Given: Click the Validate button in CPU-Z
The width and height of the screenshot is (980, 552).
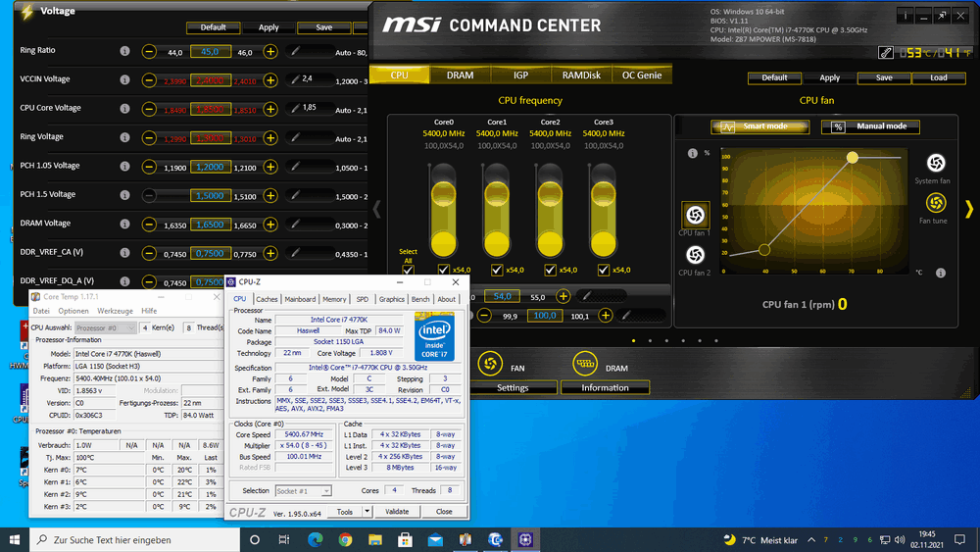Looking at the screenshot, I should pos(397,512).
